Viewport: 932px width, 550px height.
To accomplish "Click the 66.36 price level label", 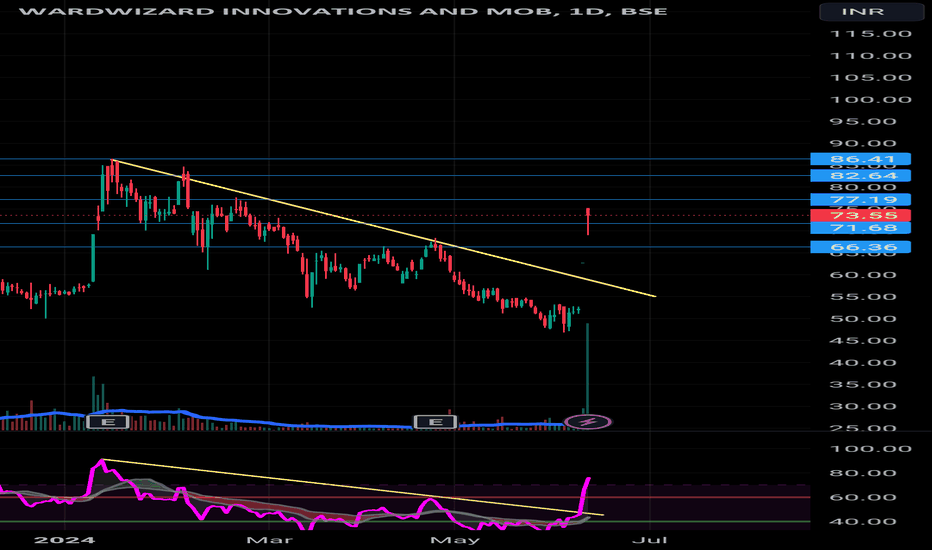I will coord(860,247).
